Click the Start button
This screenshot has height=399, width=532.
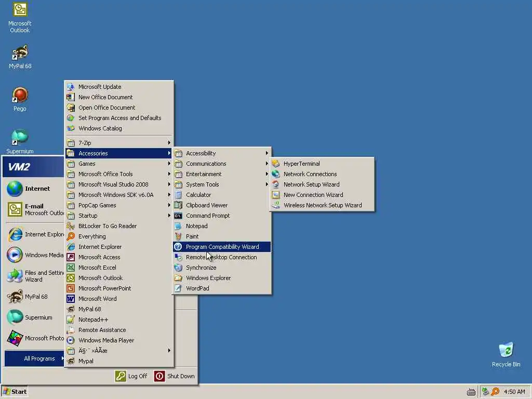point(15,392)
